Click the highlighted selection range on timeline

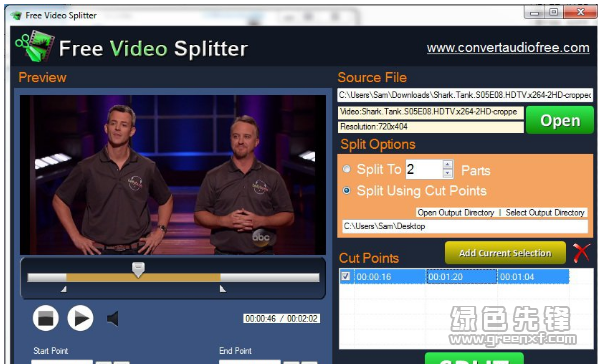tap(143, 277)
